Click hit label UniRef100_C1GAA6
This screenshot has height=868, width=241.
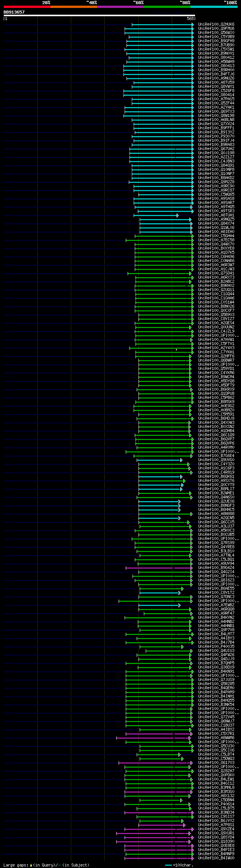tap(216, 298)
